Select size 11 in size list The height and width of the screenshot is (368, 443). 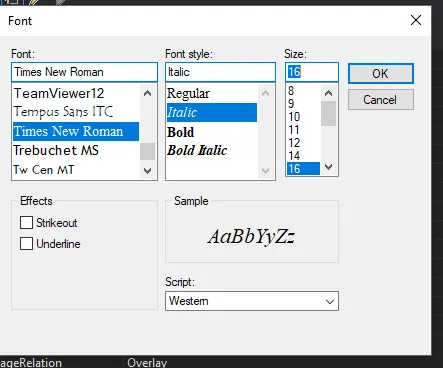tap(303, 130)
